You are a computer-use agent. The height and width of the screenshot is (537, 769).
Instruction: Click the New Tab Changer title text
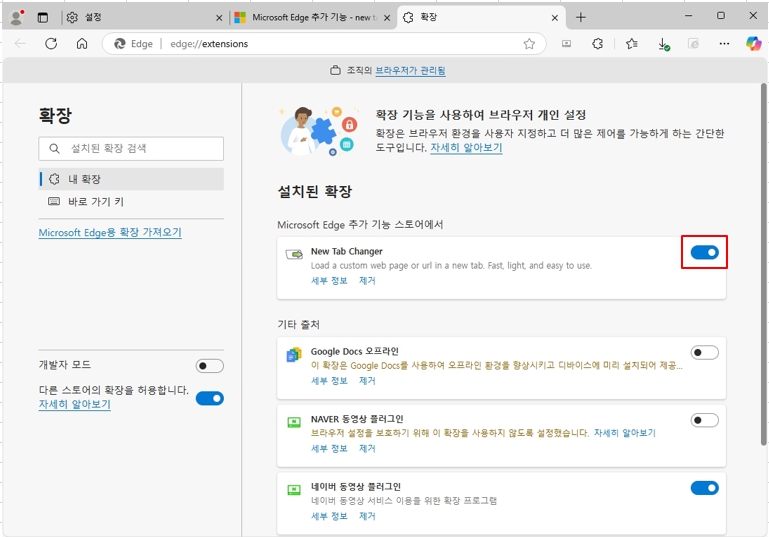346,251
